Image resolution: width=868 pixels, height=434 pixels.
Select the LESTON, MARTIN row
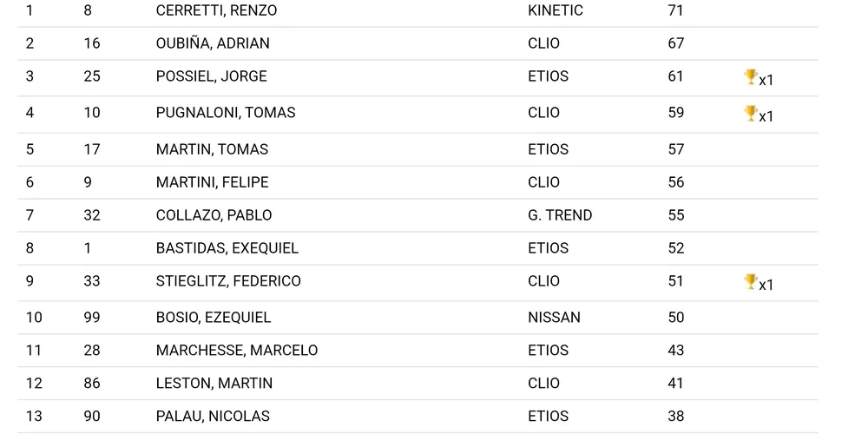pyautogui.click(x=214, y=384)
